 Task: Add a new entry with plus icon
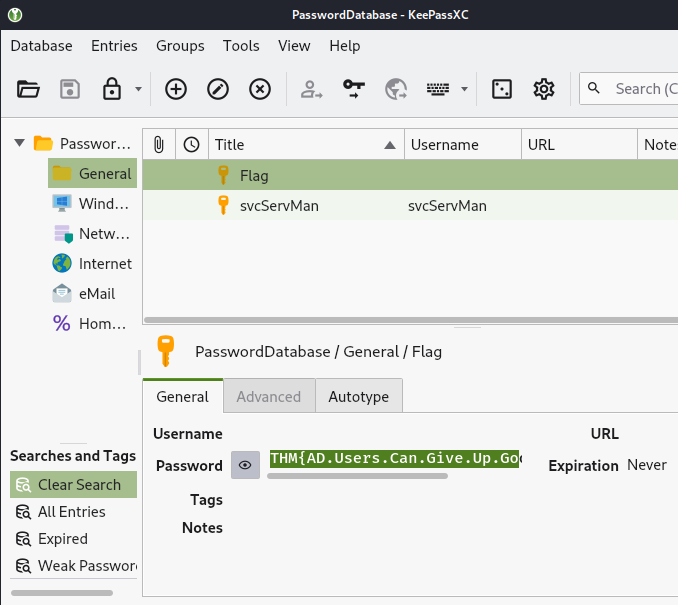coord(176,90)
